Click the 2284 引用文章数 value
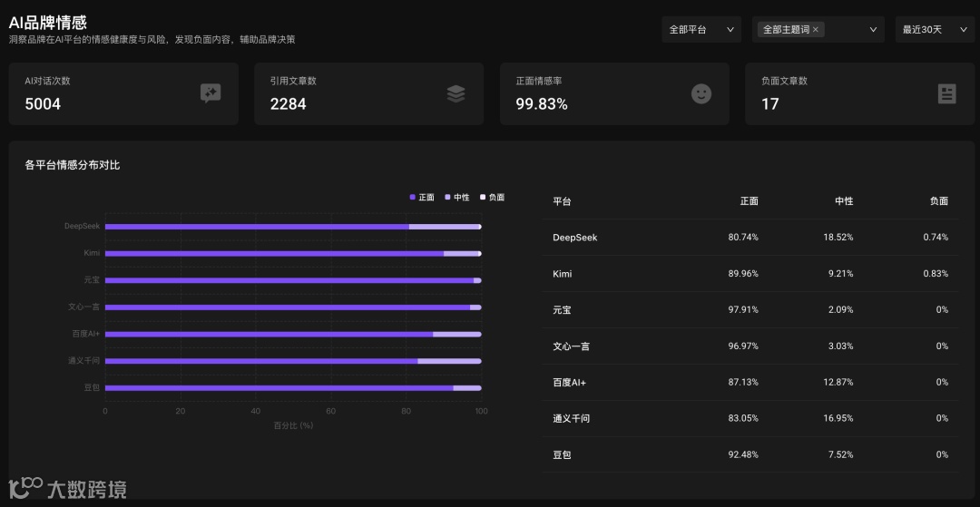 click(x=289, y=103)
